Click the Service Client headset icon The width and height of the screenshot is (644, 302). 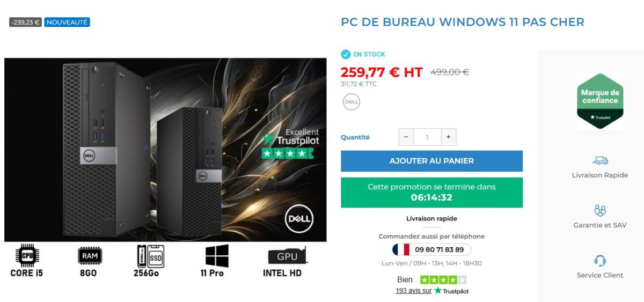tap(600, 260)
